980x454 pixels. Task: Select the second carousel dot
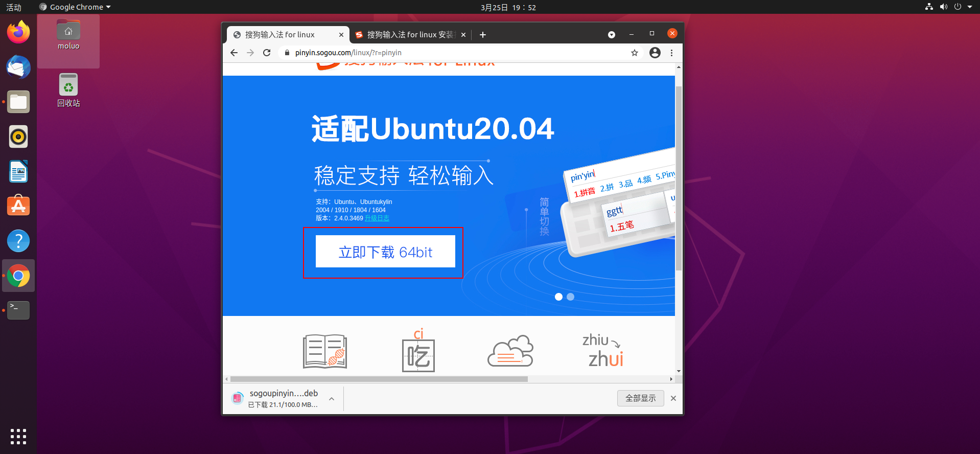(571, 297)
